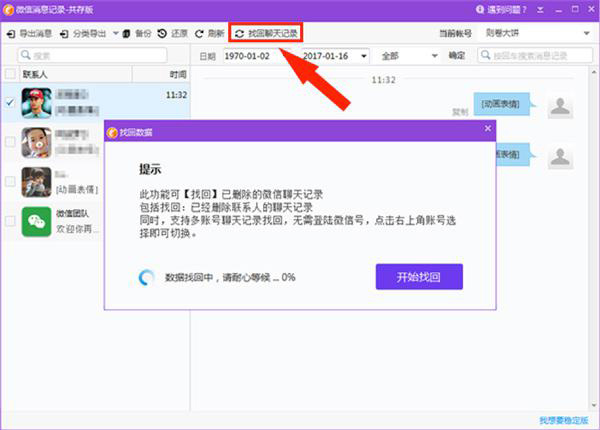Click the 刷新 refresh icon

tap(199, 34)
